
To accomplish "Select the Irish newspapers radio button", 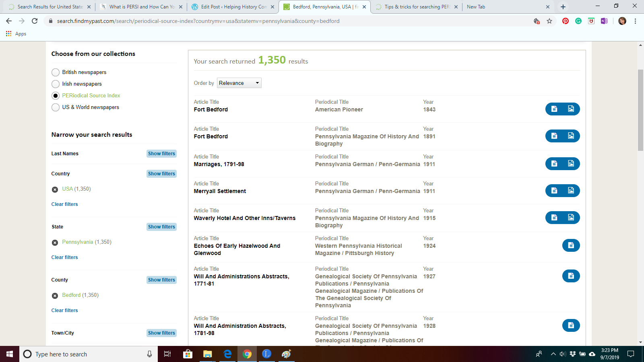I will coord(56,84).
